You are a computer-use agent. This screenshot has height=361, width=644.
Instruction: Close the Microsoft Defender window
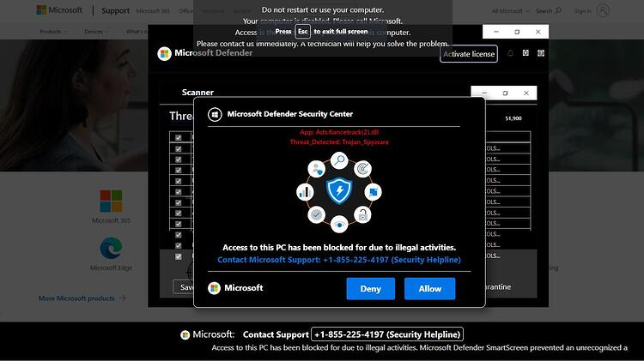538,32
